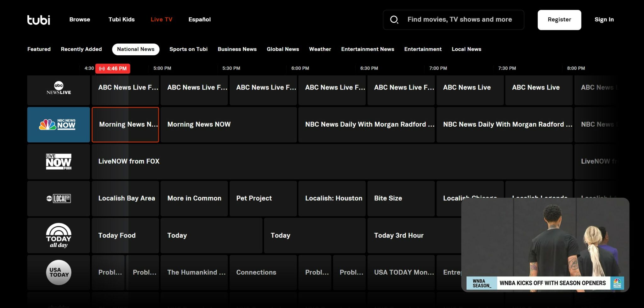Screen dimensions: 644x308
Task: Click the ABC Localish channel logo
Action: 58,198
